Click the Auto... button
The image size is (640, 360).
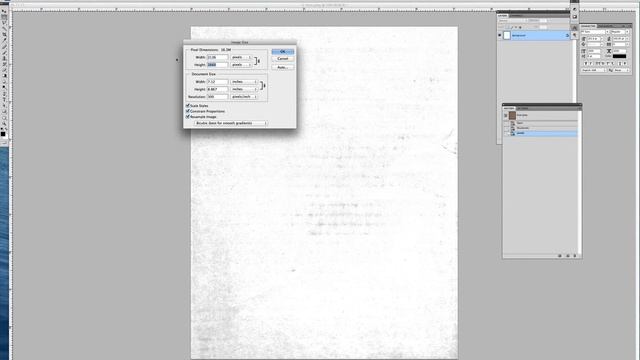[x=282, y=67]
